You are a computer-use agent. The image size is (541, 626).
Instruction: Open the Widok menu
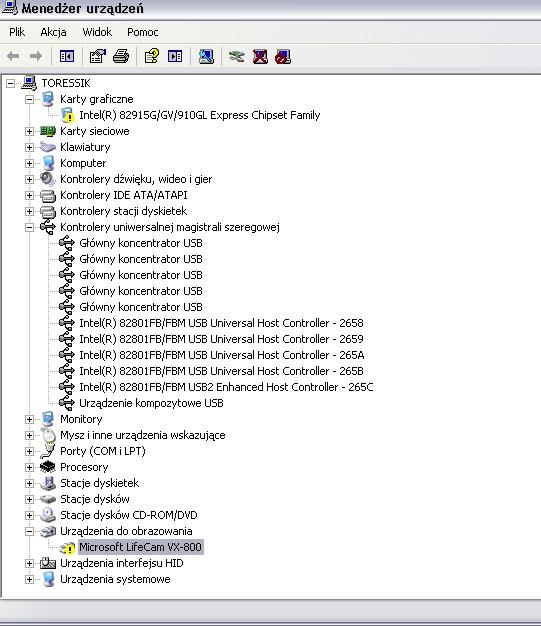(97, 32)
